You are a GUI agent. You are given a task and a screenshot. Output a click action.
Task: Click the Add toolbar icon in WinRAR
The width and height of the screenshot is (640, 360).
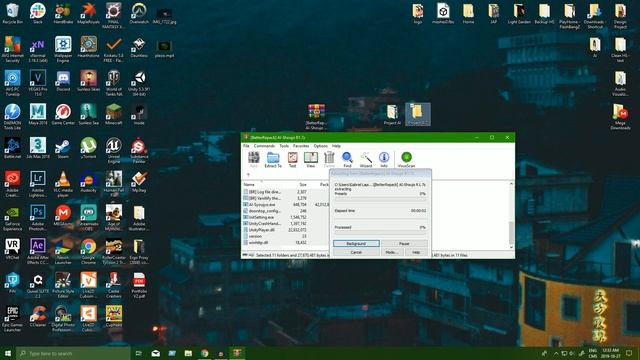253,160
